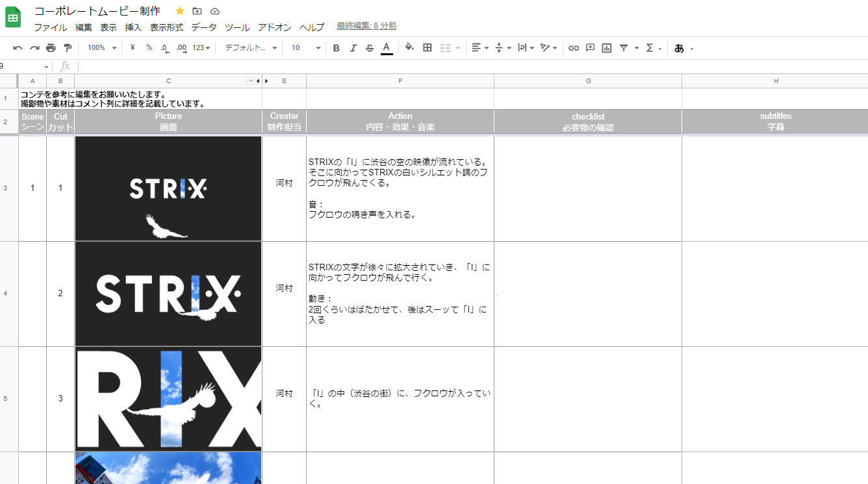The width and height of the screenshot is (868, 484).
Task: Open the 表示形式 menu
Action: click(166, 27)
